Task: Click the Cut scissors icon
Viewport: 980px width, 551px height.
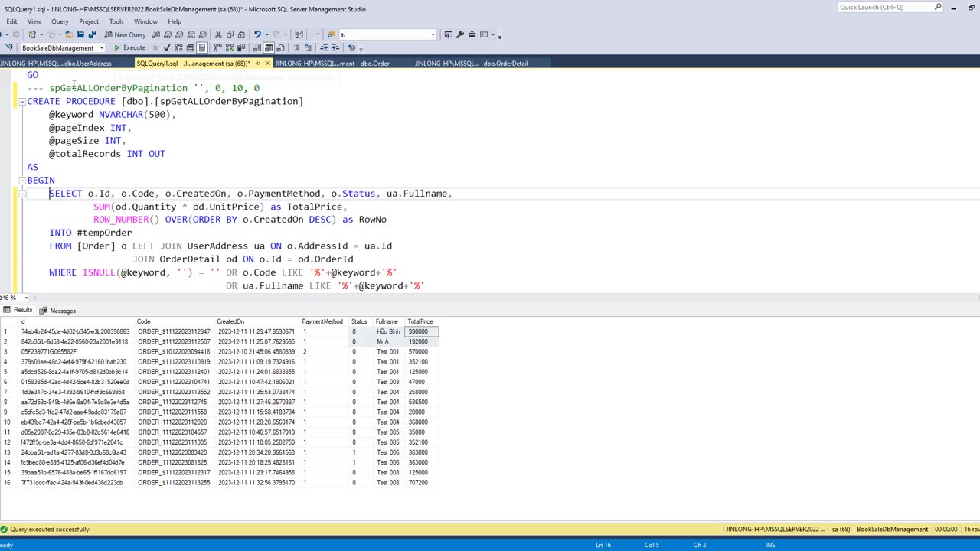Action: pos(218,34)
